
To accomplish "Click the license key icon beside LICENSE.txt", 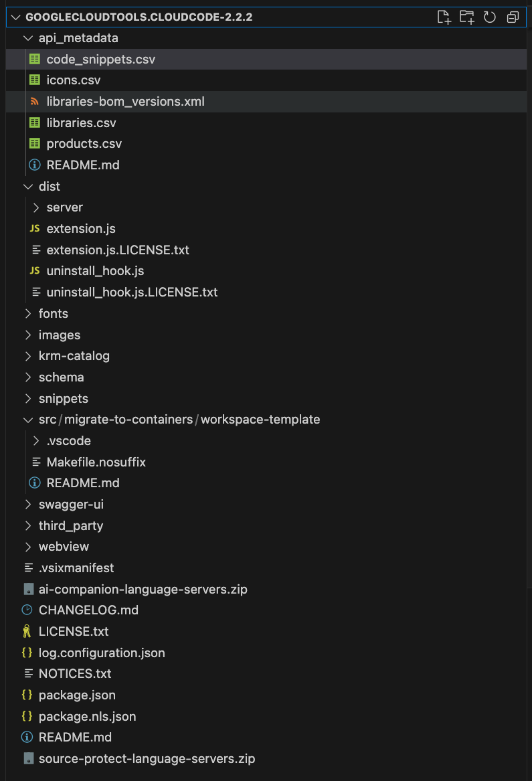I will point(27,632).
